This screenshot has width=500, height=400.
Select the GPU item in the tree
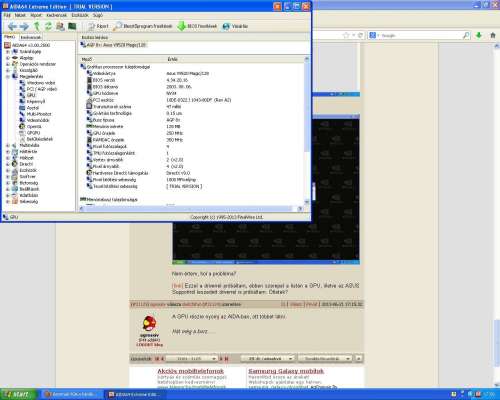tap(27, 95)
